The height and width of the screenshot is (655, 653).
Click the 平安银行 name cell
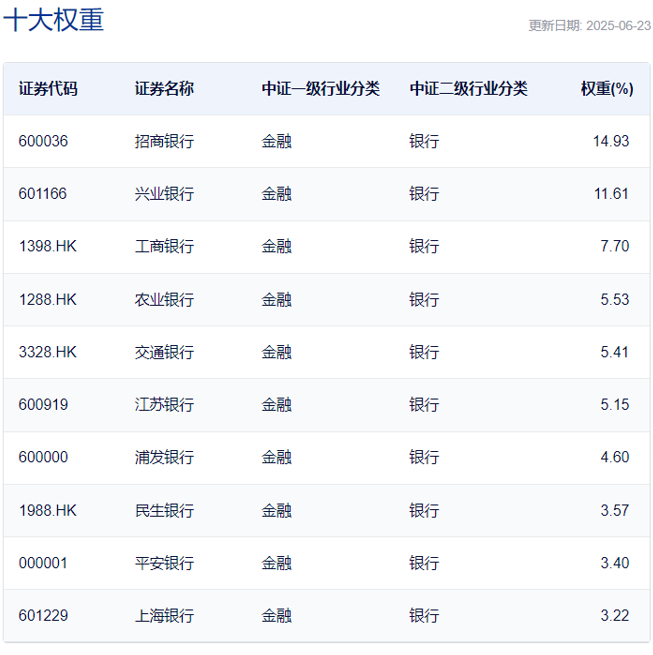coord(164,564)
